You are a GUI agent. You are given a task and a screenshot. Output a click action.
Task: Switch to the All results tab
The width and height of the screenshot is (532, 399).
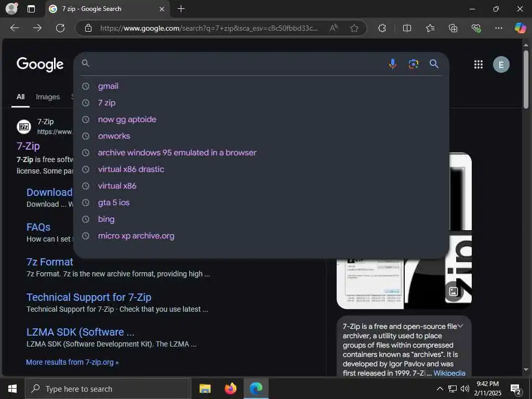pyautogui.click(x=20, y=97)
